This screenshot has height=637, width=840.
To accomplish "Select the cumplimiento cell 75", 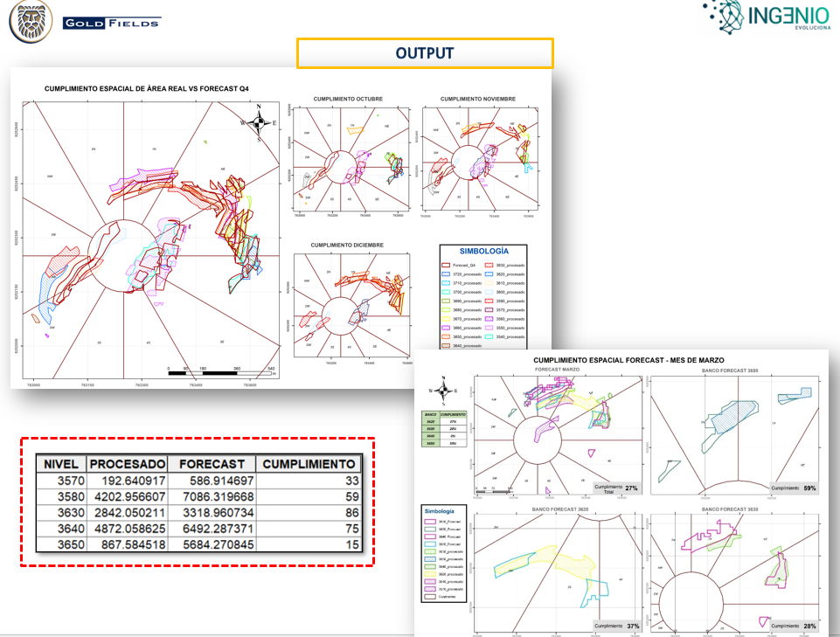I will 309,529.
